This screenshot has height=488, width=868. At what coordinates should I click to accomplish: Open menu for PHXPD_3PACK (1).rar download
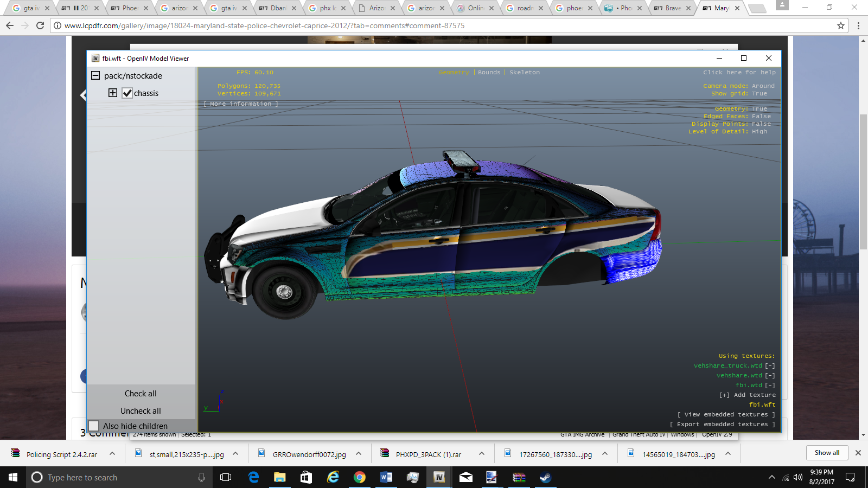pyautogui.click(x=481, y=454)
